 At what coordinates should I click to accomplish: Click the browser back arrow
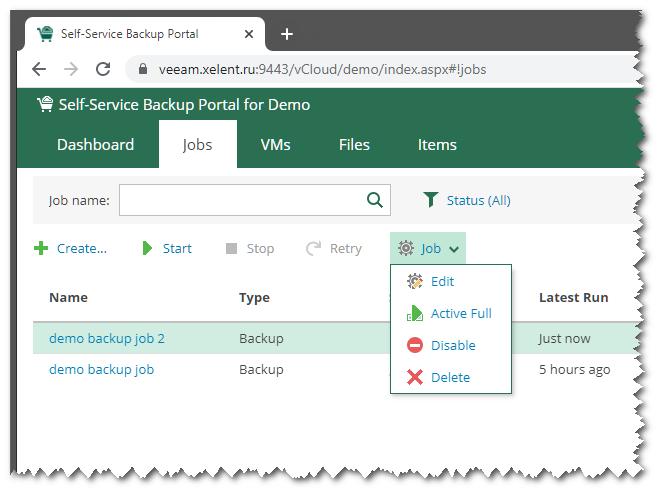tap(39, 69)
